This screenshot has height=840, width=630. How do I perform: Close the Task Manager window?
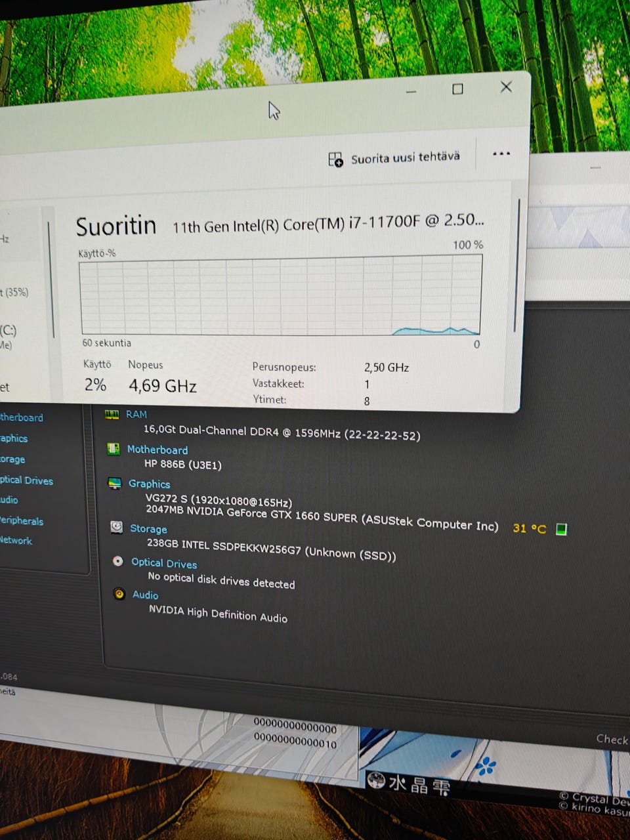pyautogui.click(x=506, y=87)
